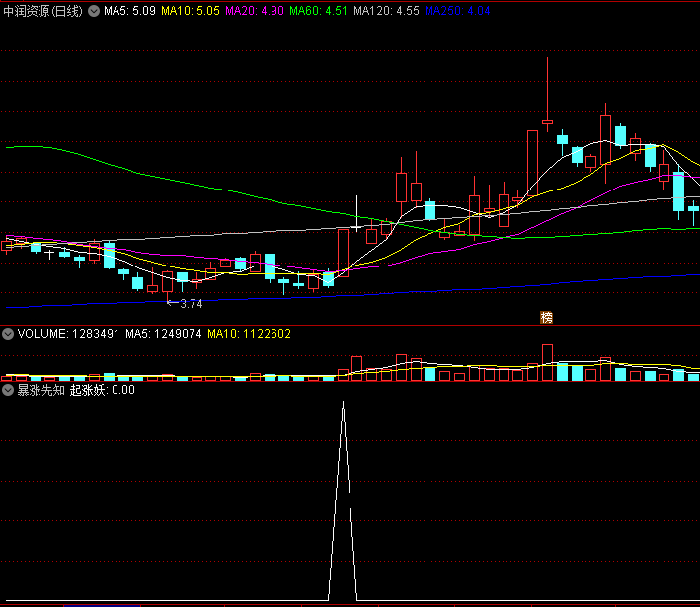Image resolution: width=700 pixels, height=607 pixels.
Task: Click the 起涨妖: 0.00 value label
Action: click(x=103, y=390)
